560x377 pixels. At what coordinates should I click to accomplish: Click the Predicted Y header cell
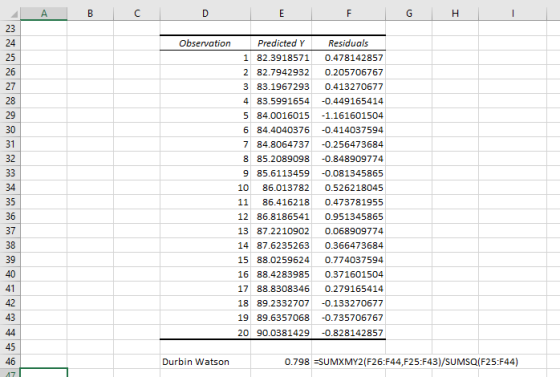pyautogui.click(x=281, y=43)
